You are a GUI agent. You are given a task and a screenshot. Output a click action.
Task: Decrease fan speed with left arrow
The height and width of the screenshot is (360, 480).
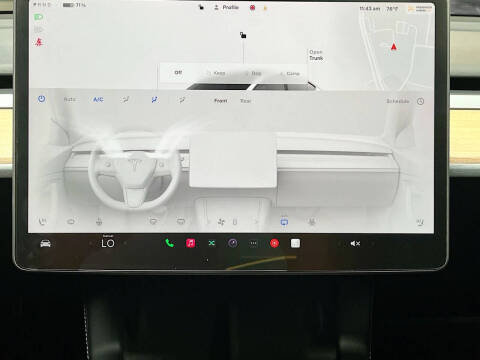[208, 222]
